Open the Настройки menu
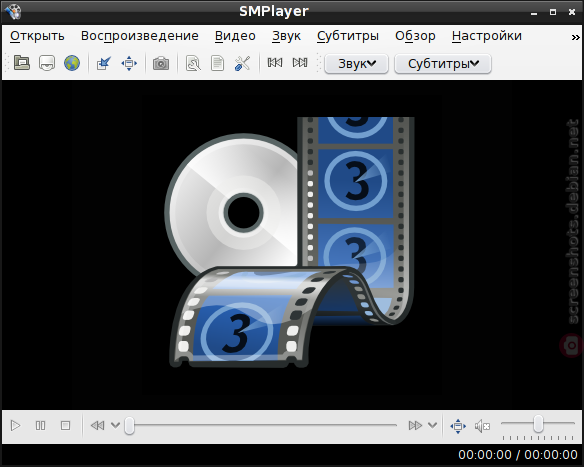Image resolution: width=584 pixels, height=467 pixels. pyautogui.click(x=486, y=36)
